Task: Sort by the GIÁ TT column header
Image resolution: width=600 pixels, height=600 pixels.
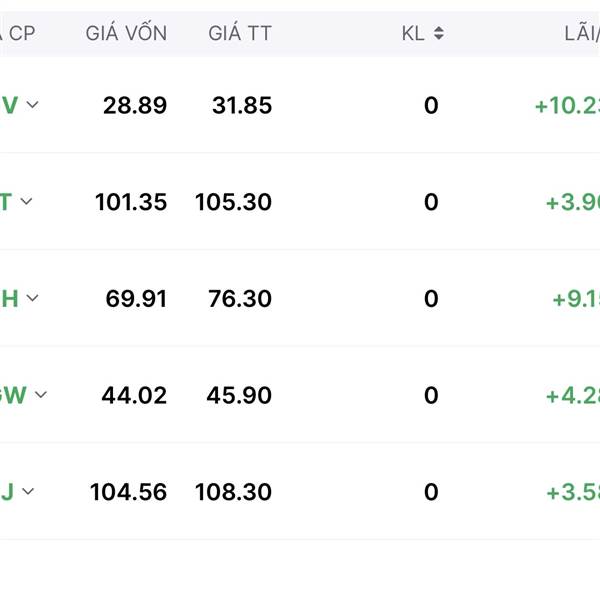Action: tap(240, 34)
